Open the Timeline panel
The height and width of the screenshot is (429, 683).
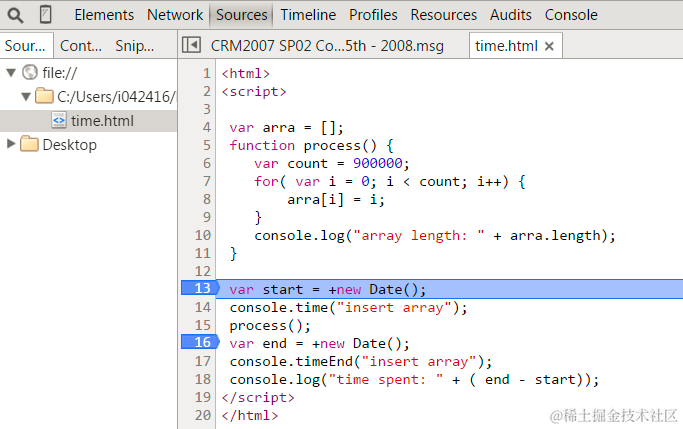[x=308, y=15]
